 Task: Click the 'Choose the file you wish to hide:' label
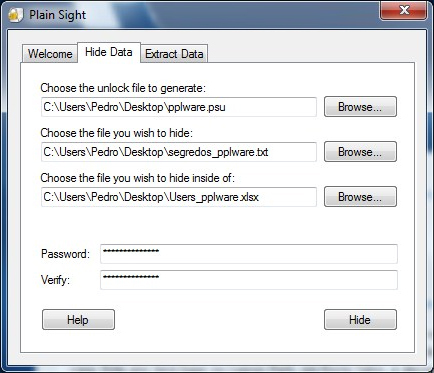point(117,133)
